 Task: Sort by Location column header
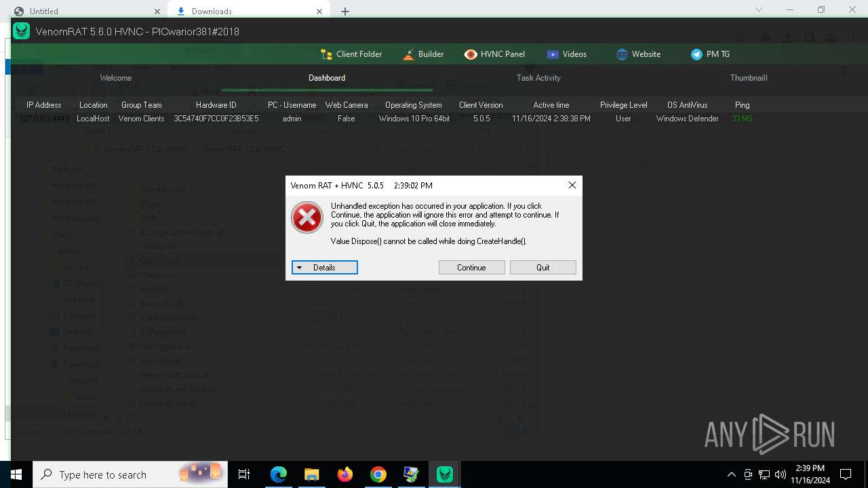coord(93,105)
